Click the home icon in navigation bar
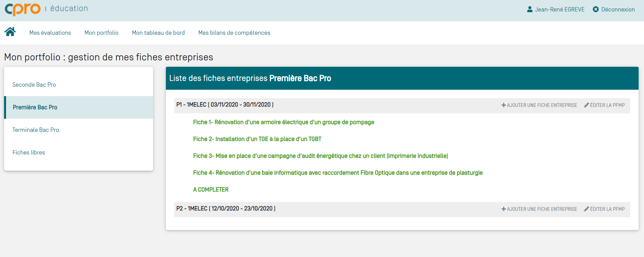This screenshot has height=257, width=644. [10, 32]
